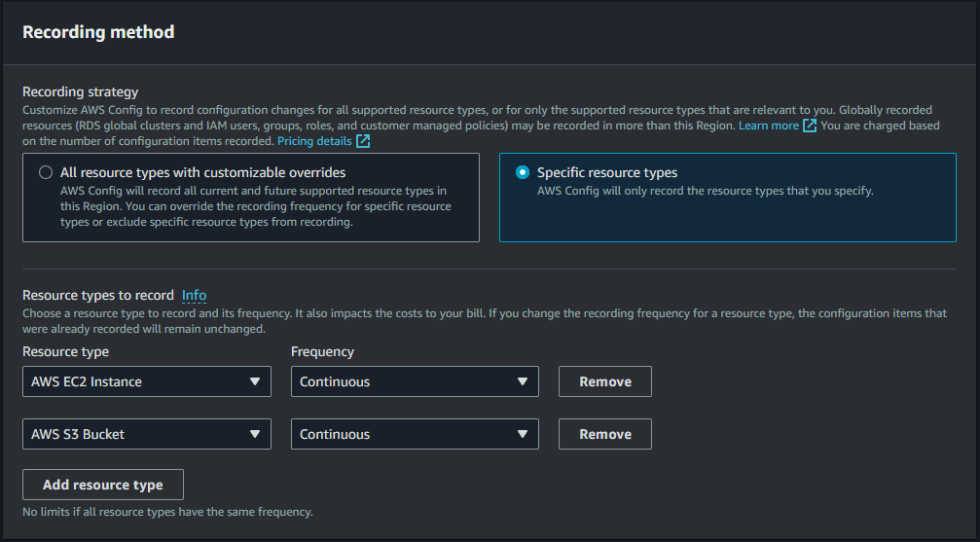Select the All resource types radio button
This screenshot has height=542, width=980.
46,173
